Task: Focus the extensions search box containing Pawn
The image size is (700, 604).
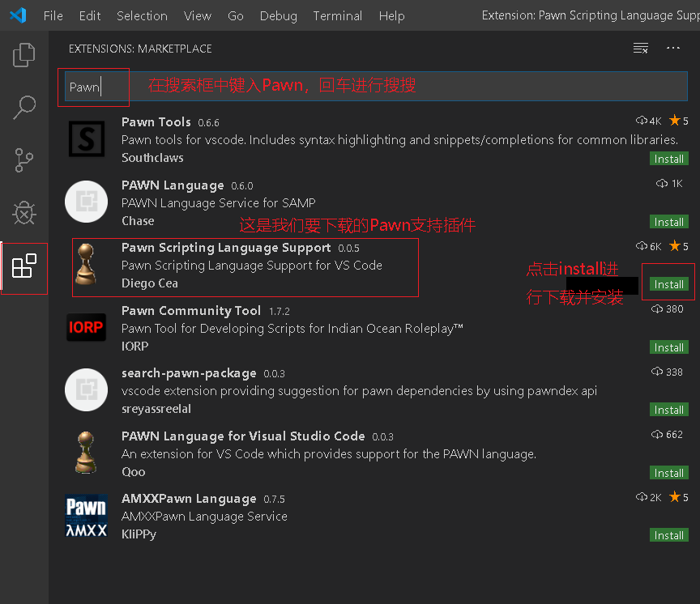Action: click(376, 87)
